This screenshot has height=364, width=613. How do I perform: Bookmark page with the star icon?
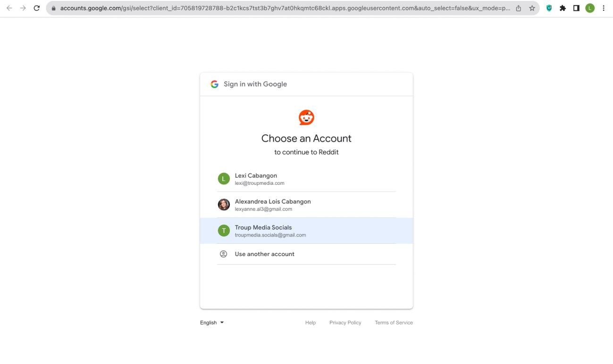coord(532,8)
